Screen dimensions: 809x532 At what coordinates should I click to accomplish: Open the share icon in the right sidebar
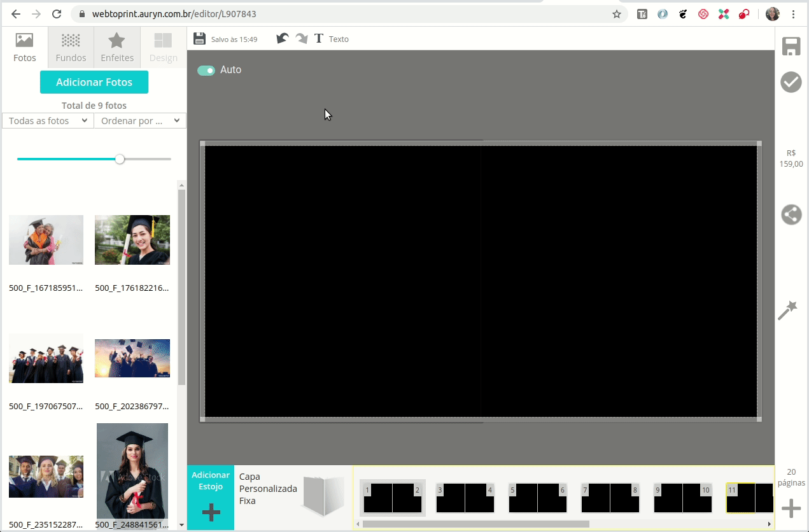pos(791,214)
